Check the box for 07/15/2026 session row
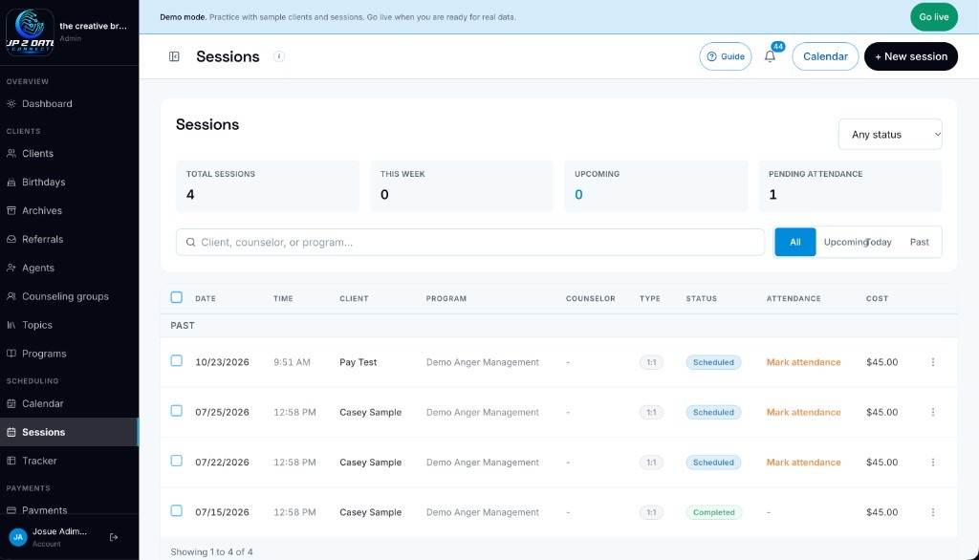The height and width of the screenshot is (560, 979). [177, 510]
